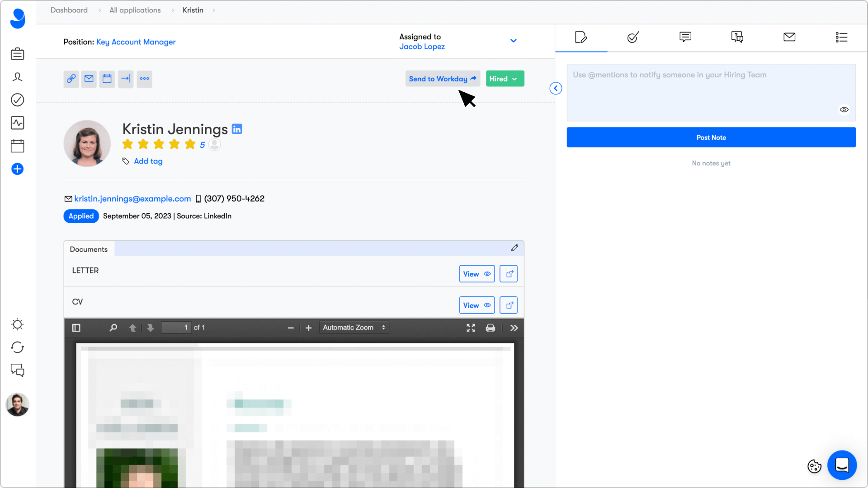
Task: Compose an email using the envelope action icon
Action: pyautogui.click(x=89, y=79)
